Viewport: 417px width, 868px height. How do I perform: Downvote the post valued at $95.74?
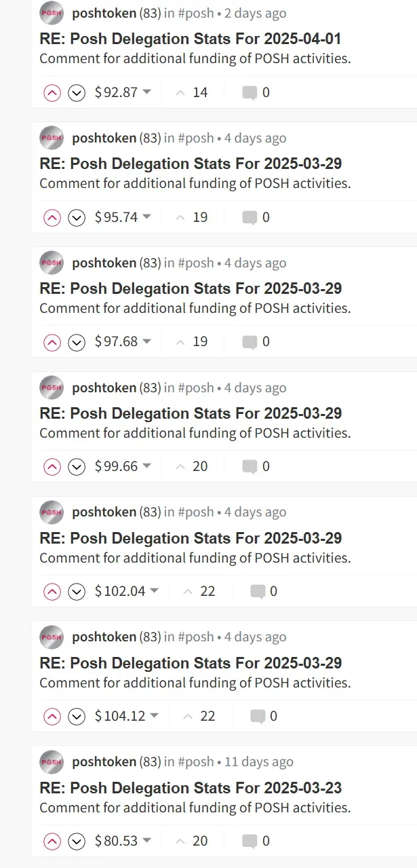pos(77,218)
